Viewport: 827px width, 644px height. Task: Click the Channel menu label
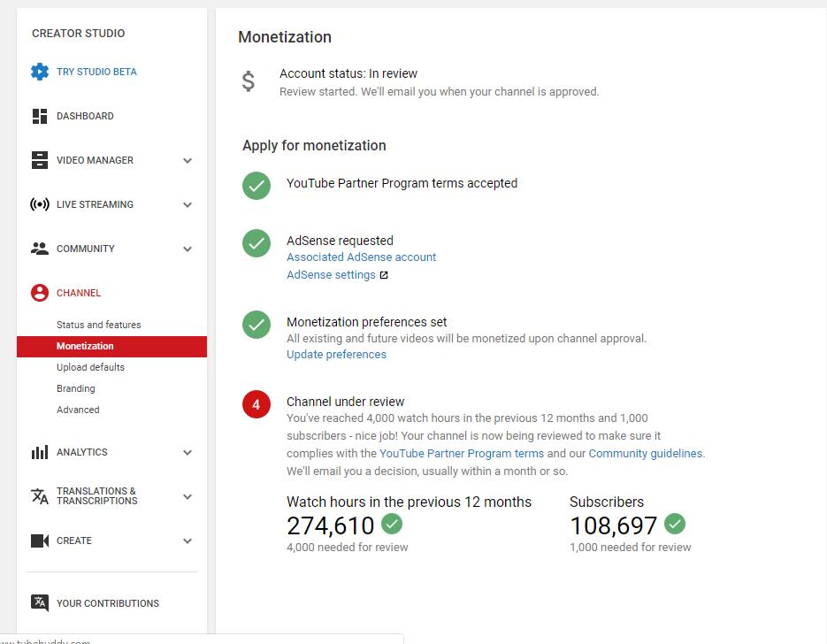click(x=79, y=293)
